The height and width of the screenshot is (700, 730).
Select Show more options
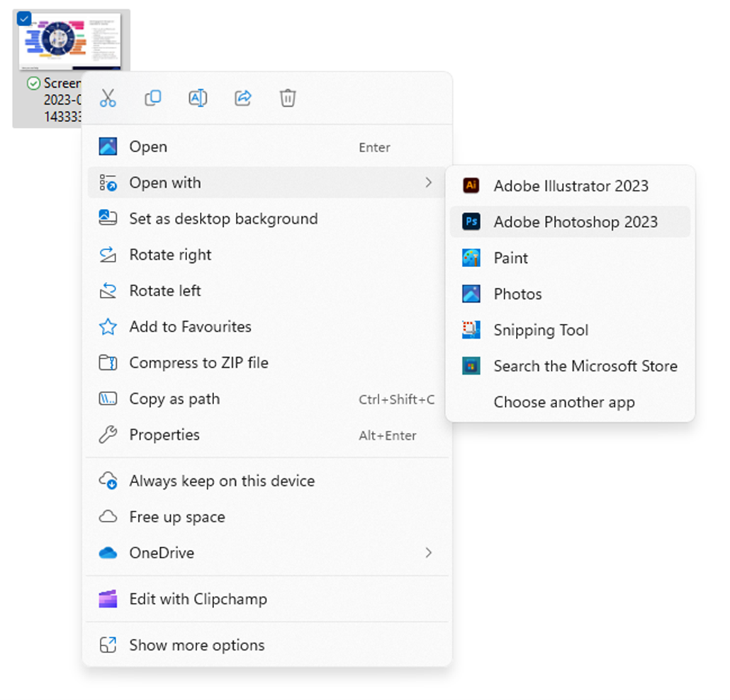(196, 645)
